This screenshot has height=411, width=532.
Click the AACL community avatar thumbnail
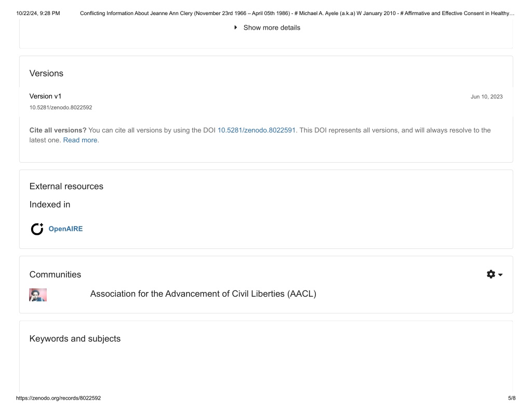point(38,295)
